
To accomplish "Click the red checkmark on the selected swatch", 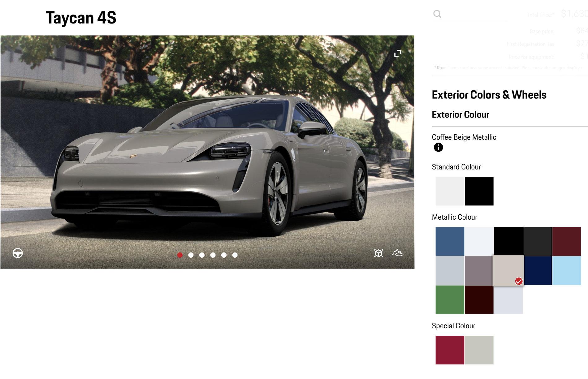I will pyautogui.click(x=519, y=281).
